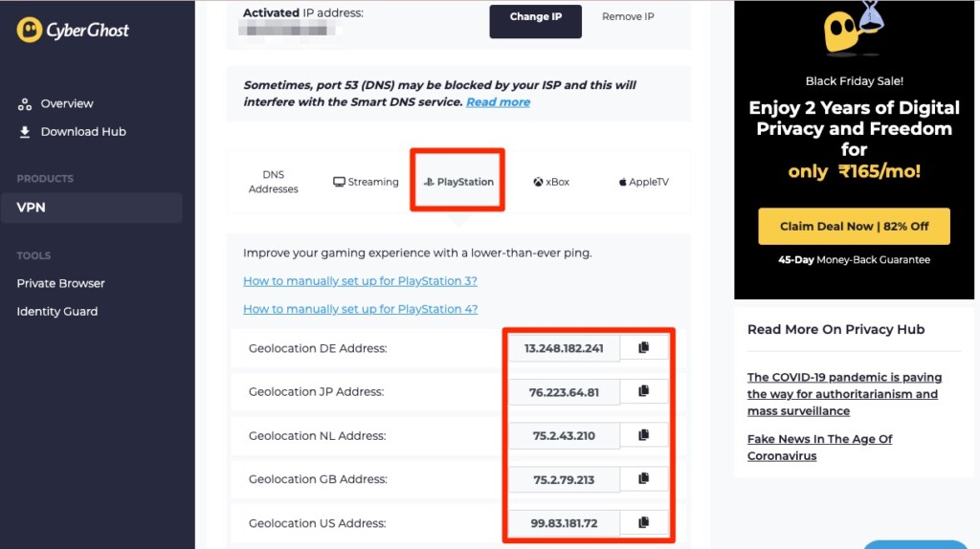Select the GB address field 75.2.79.213
Viewport: 980px width, 549px height.
click(564, 480)
